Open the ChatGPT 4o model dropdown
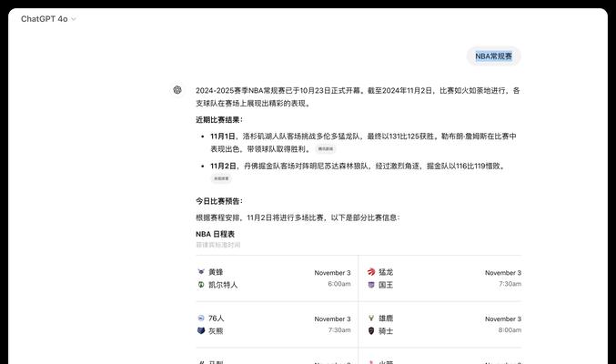 point(48,19)
